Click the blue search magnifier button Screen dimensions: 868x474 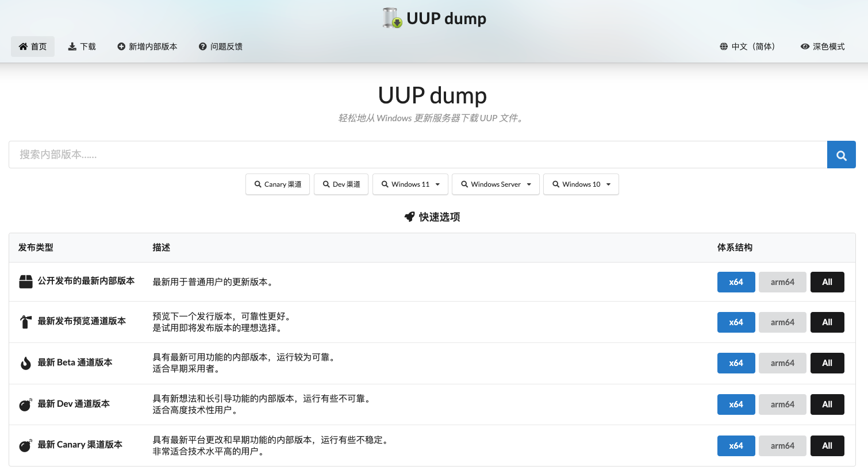click(x=842, y=155)
